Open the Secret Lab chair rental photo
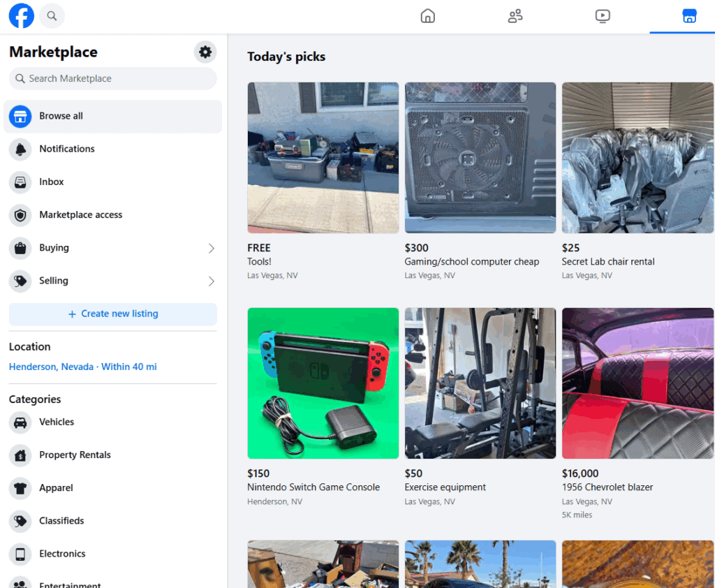 click(637, 158)
